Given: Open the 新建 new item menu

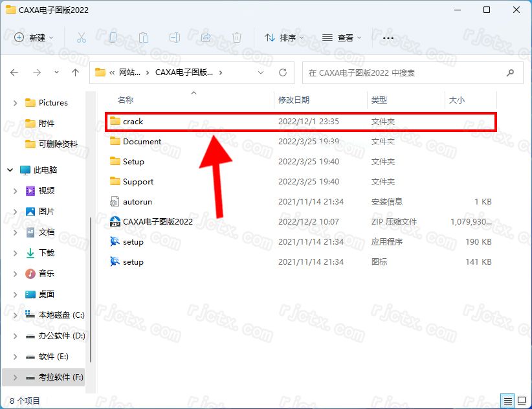Looking at the screenshot, I should [31, 38].
